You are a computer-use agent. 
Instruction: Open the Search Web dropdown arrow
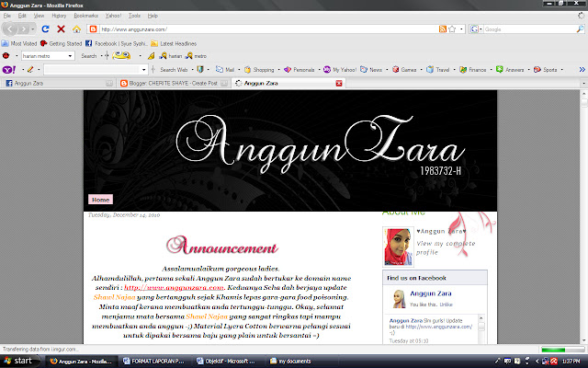coord(192,70)
